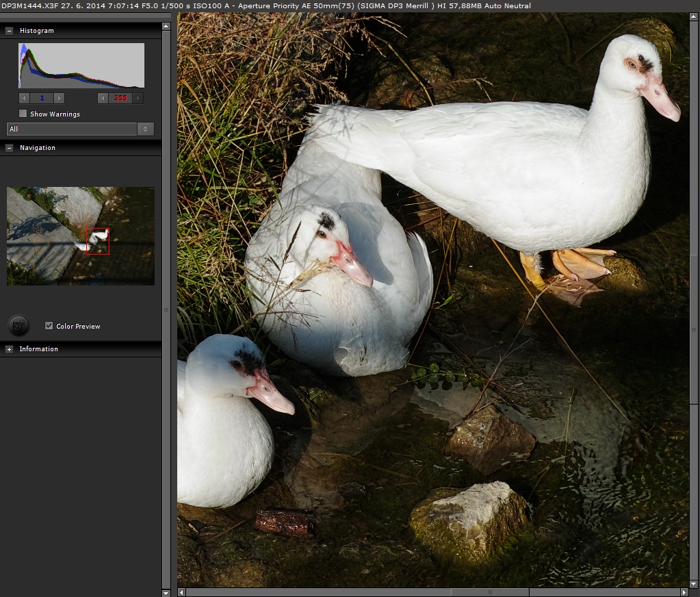Expand the Information panel

click(10, 349)
